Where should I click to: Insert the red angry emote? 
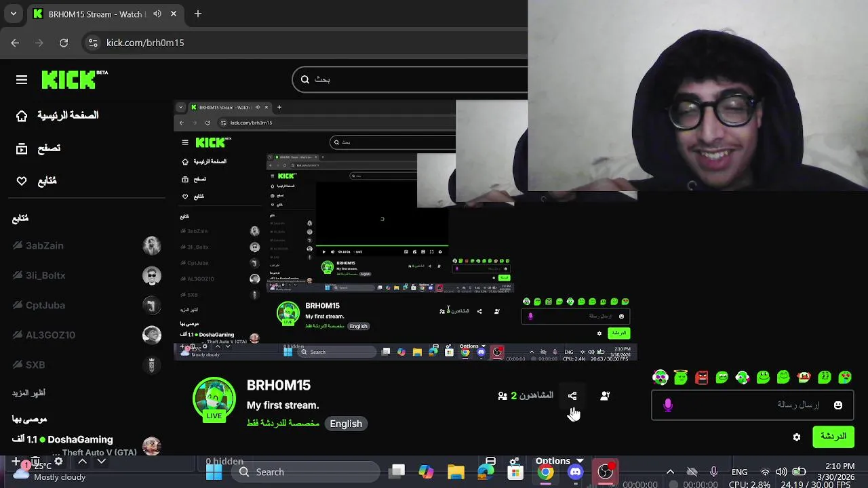point(701,377)
